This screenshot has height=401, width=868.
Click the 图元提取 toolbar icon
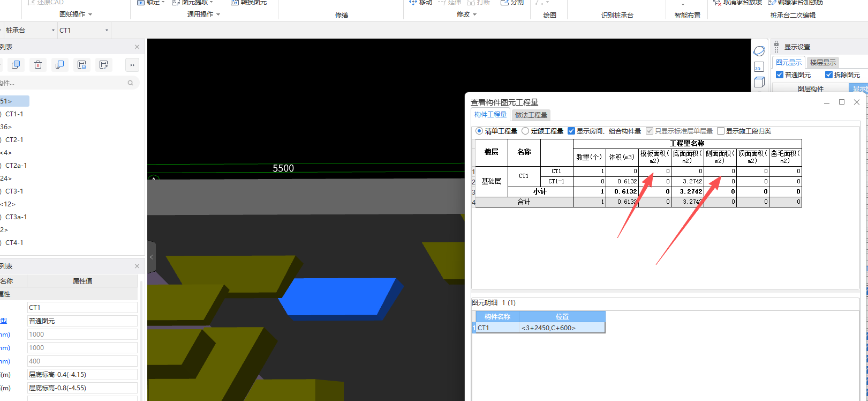176,3
